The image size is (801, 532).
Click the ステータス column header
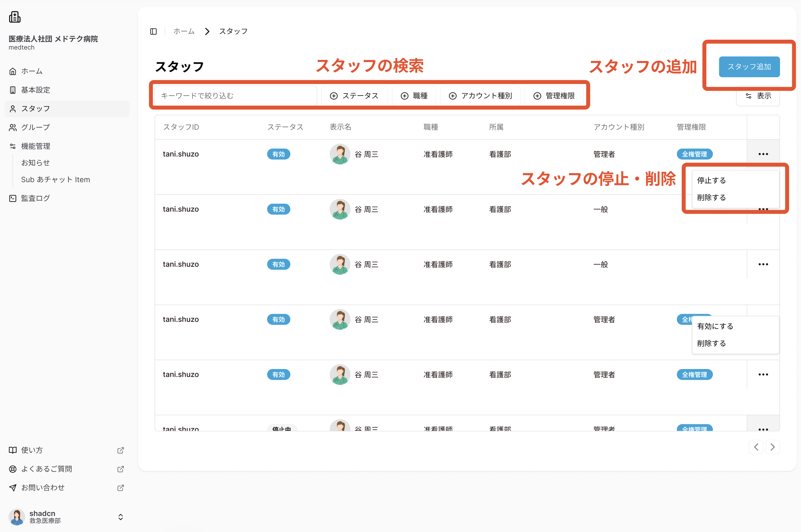point(285,127)
